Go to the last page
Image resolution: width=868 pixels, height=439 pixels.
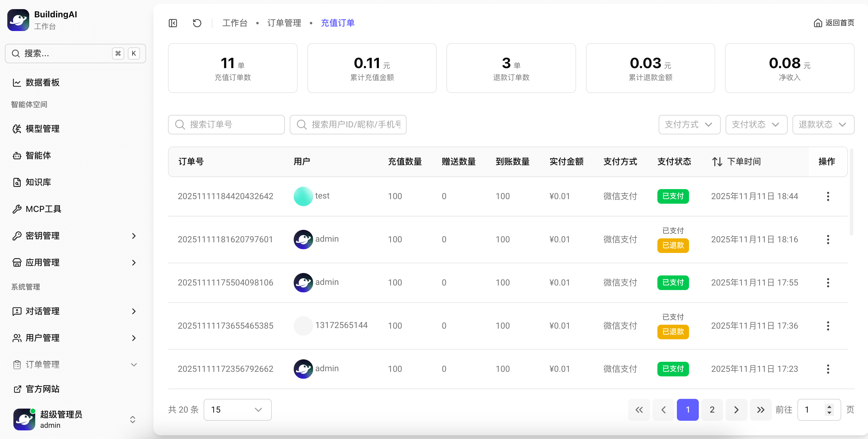tap(760, 410)
